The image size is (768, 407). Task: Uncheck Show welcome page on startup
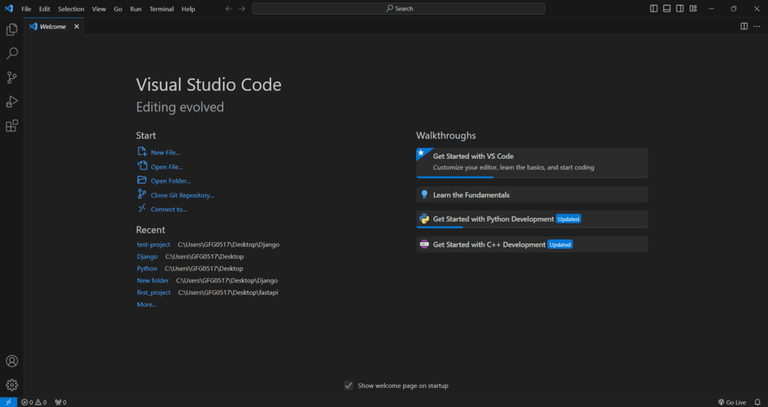pyautogui.click(x=348, y=385)
